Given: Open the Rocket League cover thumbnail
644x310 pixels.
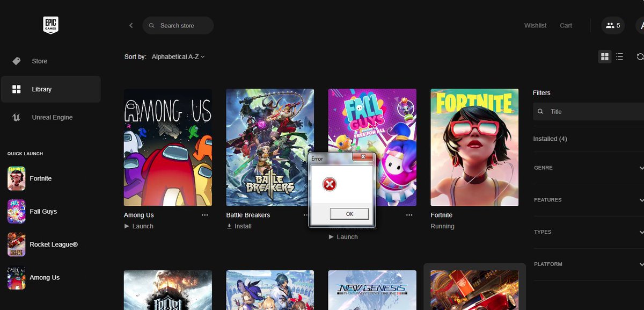Looking at the screenshot, I should [x=475, y=290].
